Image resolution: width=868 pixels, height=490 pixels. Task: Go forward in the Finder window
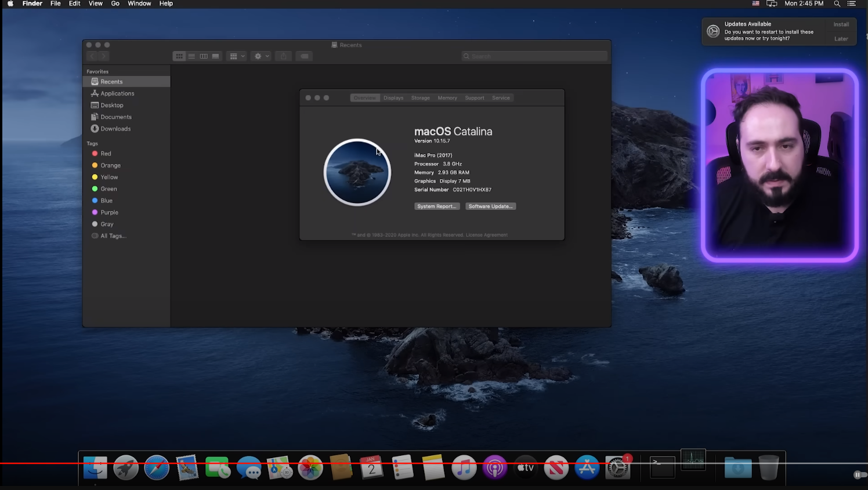click(x=103, y=56)
